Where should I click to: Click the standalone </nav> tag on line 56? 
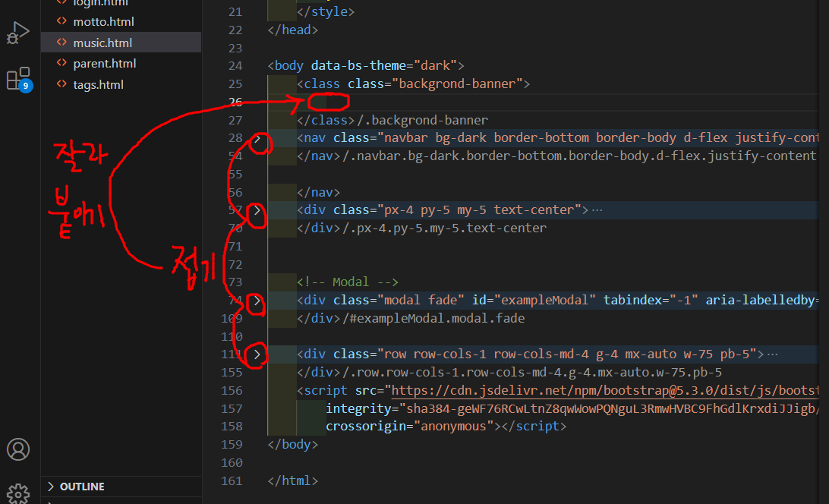318,192
